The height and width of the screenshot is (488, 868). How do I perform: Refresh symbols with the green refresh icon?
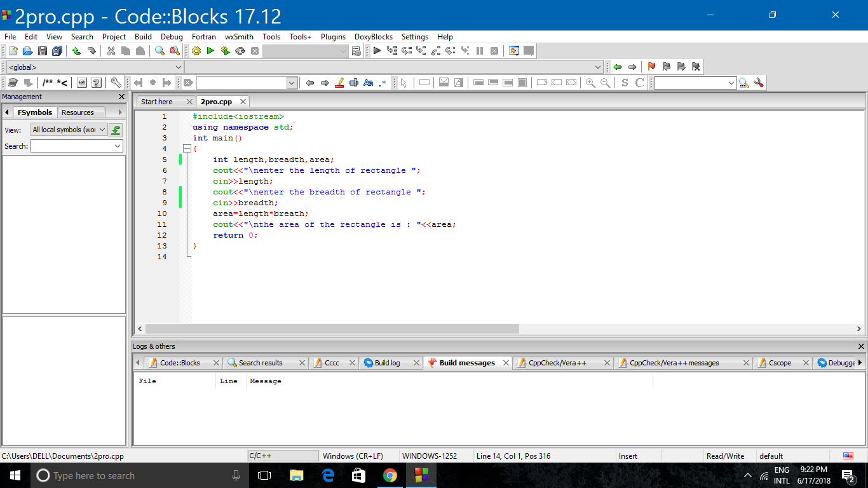[x=116, y=130]
